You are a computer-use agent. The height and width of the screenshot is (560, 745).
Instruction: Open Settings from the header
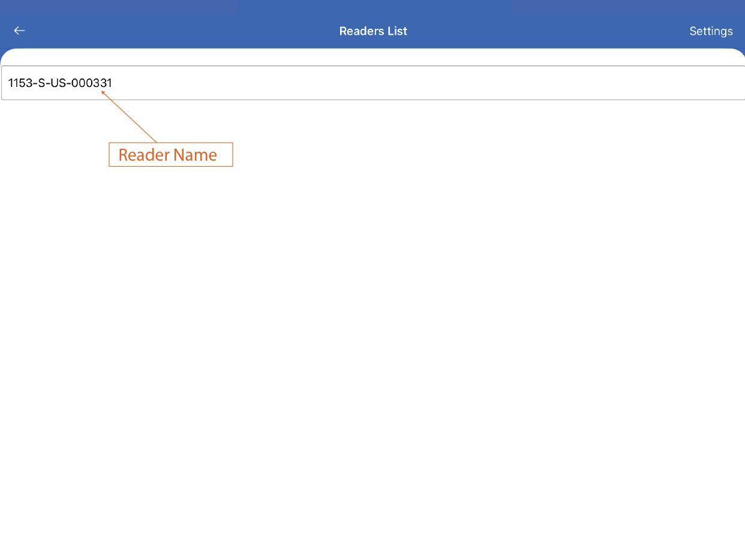710,31
